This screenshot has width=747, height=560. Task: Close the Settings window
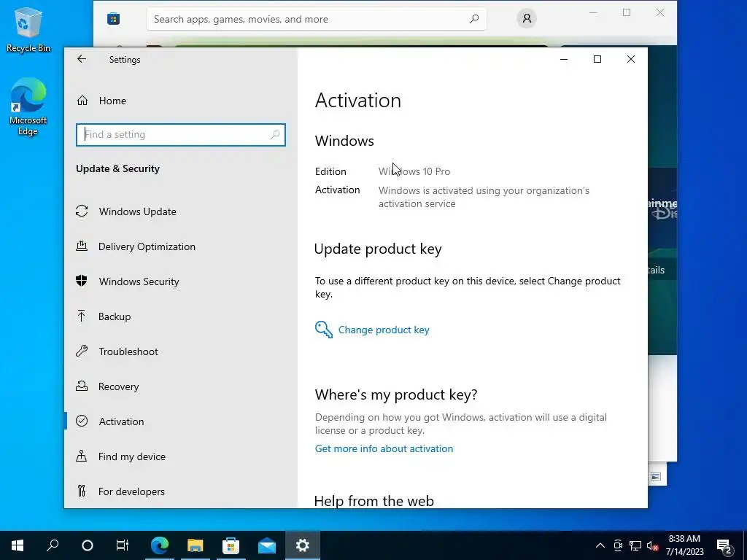pyautogui.click(x=631, y=59)
